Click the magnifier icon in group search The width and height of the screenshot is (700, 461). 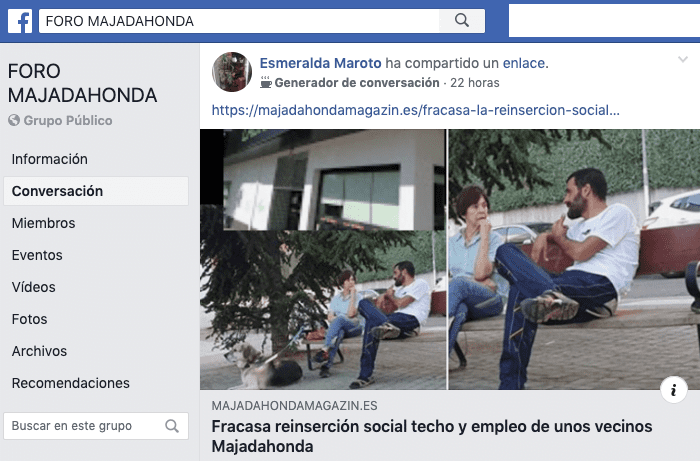click(172, 426)
